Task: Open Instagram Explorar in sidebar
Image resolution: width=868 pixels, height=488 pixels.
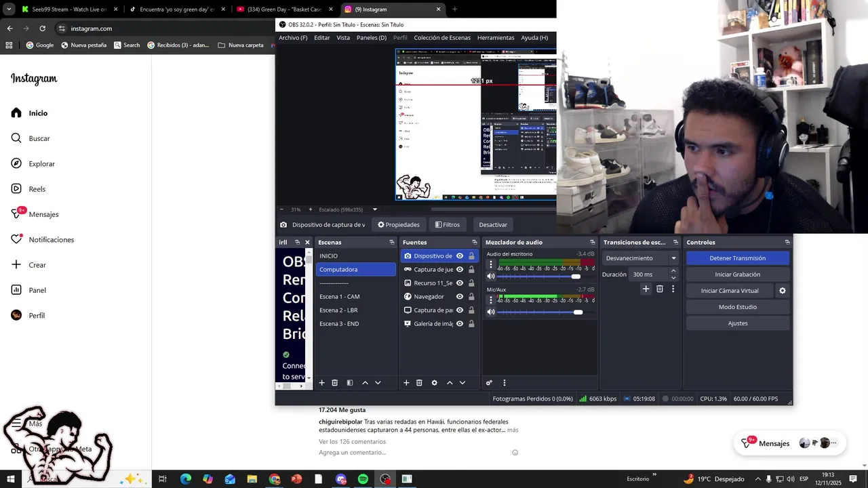Action: tap(33, 164)
